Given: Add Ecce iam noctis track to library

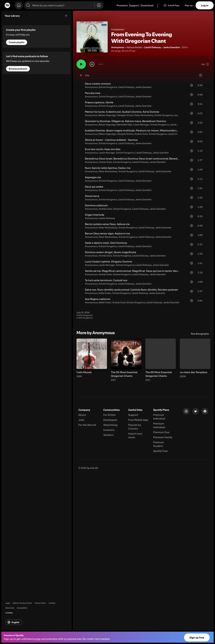Looking at the screenshot, I should click(x=191, y=151).
